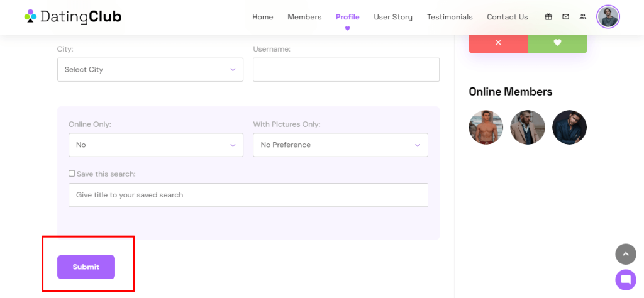Open the shirtless online member thumbnail

[x=486, y=127]
